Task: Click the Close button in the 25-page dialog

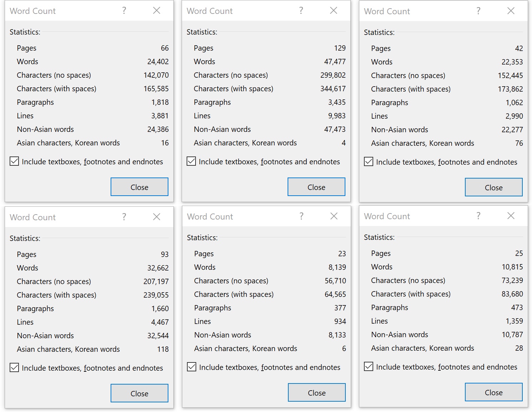Action: pos(494,392)
